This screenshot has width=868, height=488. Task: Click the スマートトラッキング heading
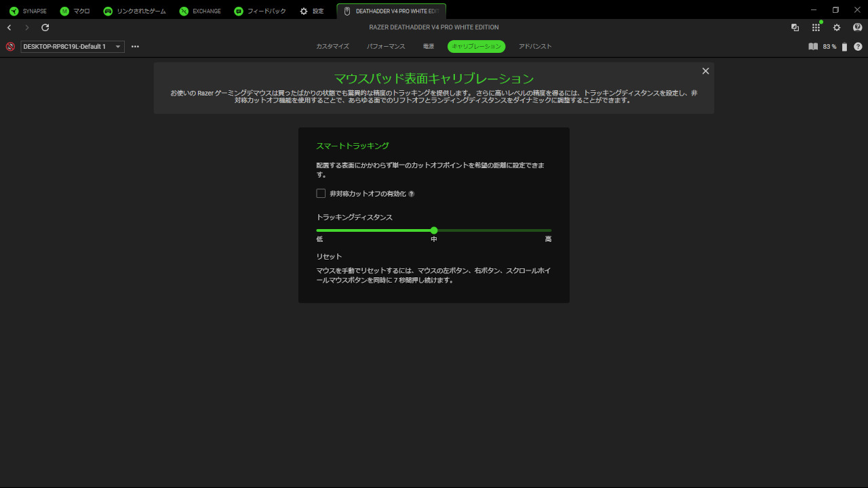pos(353,146)
